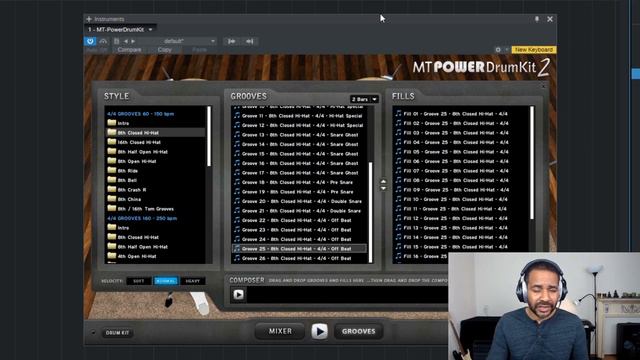Click the Copy button
The height and width of the screenshot is (360, 640).
[x=164, y=50]
